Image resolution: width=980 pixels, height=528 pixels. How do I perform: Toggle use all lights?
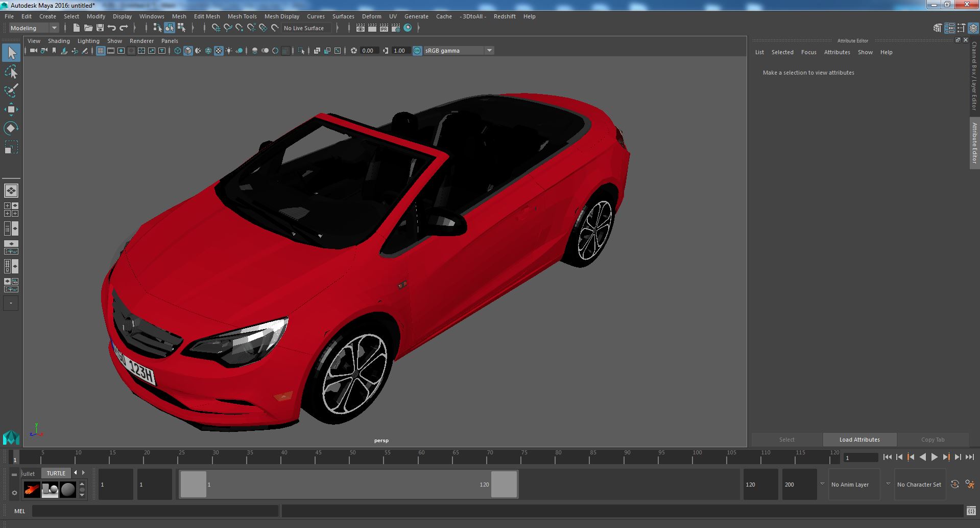coord(229,51)
